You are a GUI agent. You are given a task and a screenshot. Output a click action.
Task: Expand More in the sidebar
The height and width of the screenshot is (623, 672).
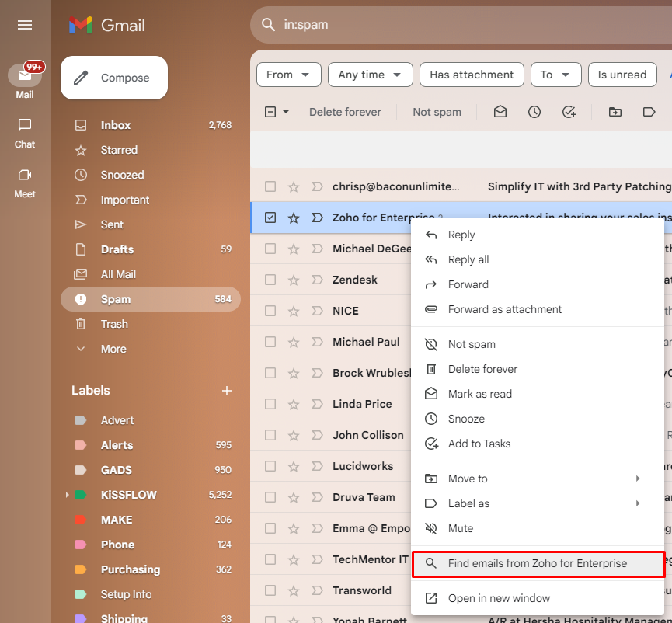coord(113,349)
